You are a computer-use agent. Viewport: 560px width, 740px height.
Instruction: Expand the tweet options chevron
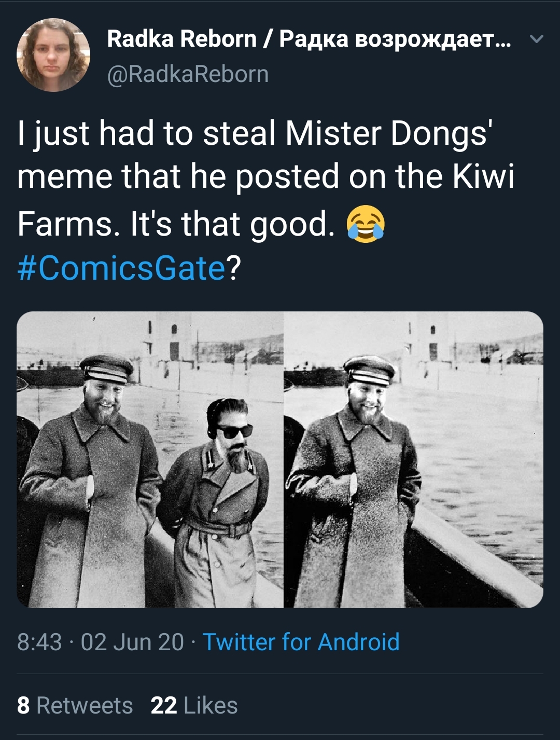pyautogui.click(x=537, y=39)
